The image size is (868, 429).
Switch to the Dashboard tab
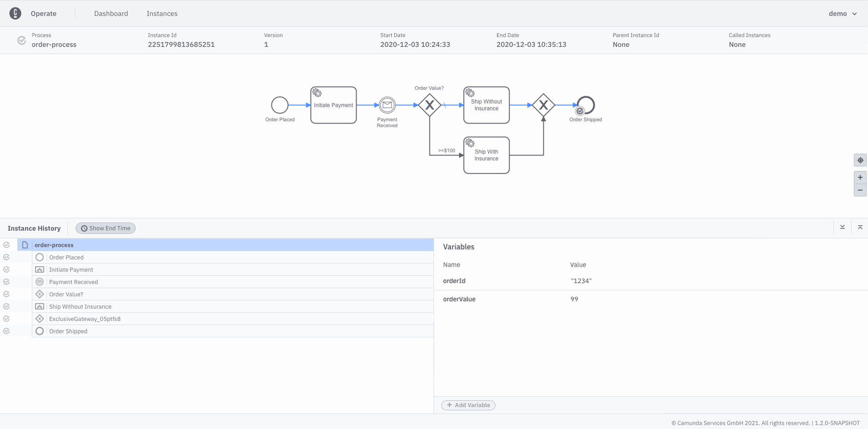111,13
